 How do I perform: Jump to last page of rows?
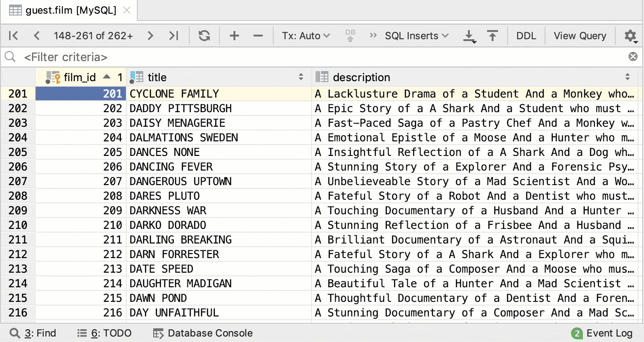click(174, 36)
